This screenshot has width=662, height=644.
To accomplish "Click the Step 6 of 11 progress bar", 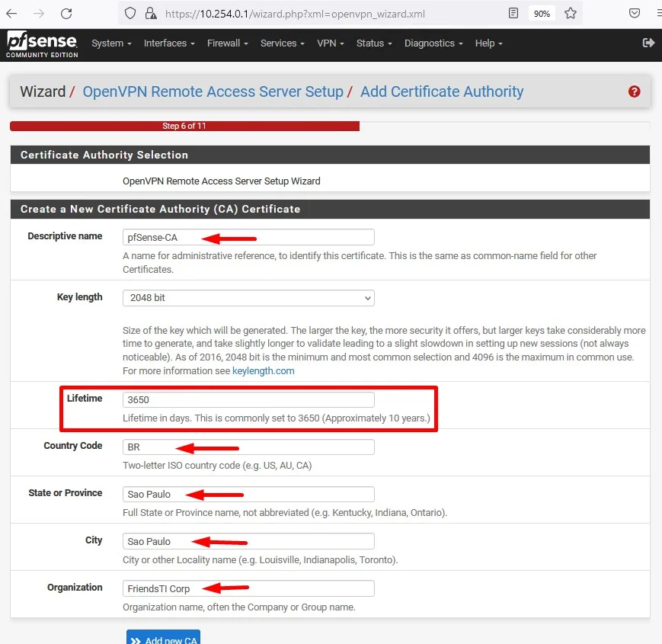I will (184, 126).
